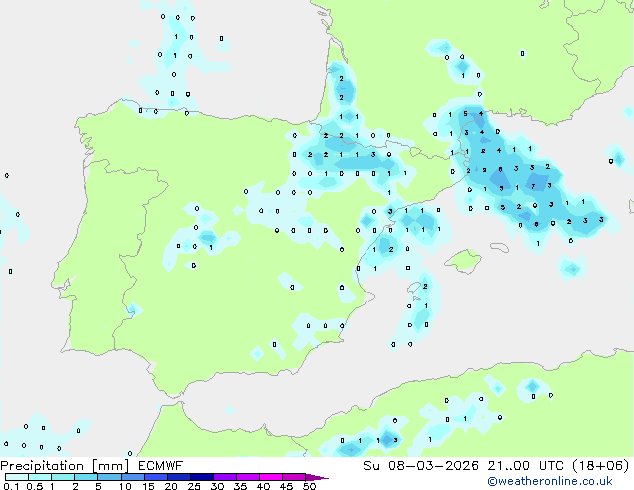Select the 20–25 mm legend swatch
The height and width of the screenshot is (490, 634).
click(179, 477)
